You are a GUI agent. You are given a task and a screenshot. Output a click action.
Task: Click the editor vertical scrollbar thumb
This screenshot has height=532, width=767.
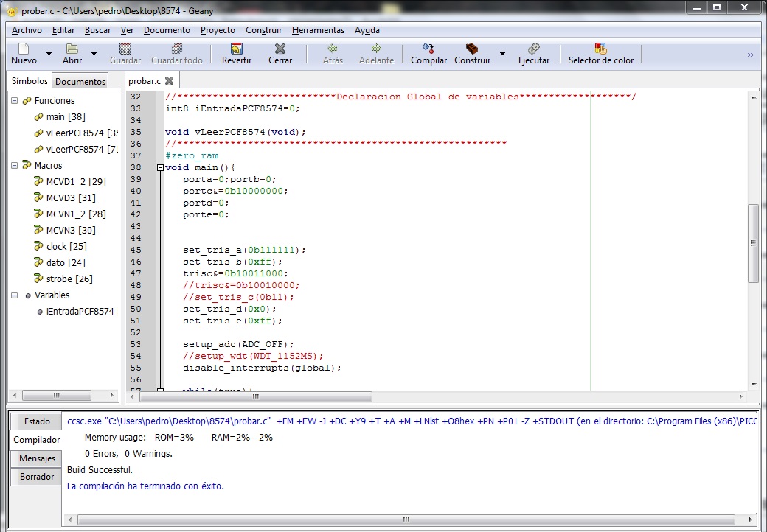coord(753,243)
